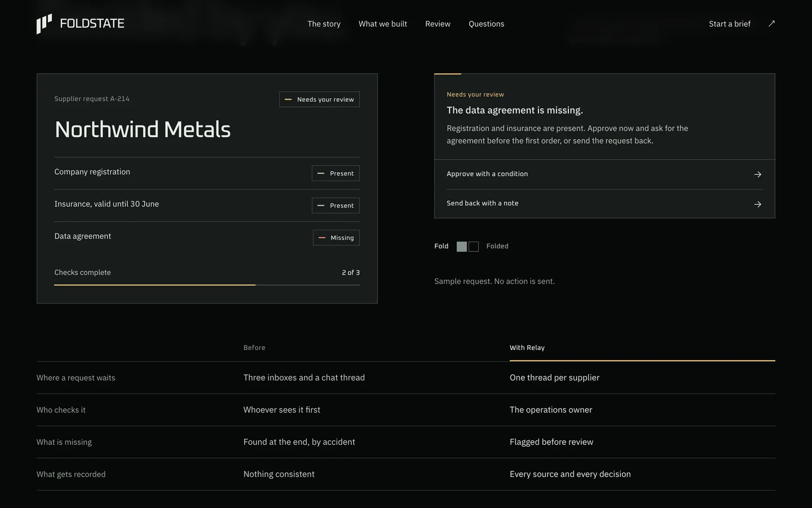Viewport: 812px width, 508px height.
Task: Open the Review nav link
Action: pyautogui.click(x=438, y=24)
